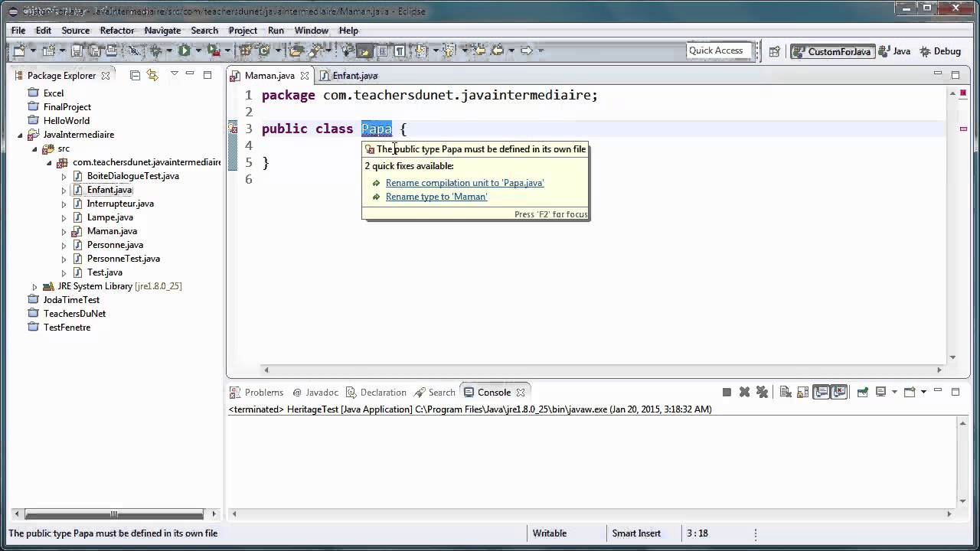The image size is (980, 551).
Task: Click the Forward navigation arrow icon
Action: 527,51
